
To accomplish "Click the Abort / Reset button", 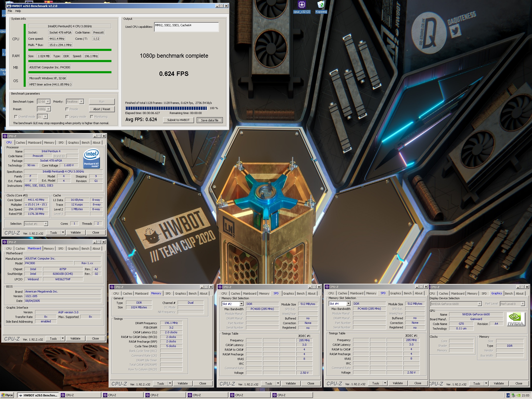I will pos(102,109).
